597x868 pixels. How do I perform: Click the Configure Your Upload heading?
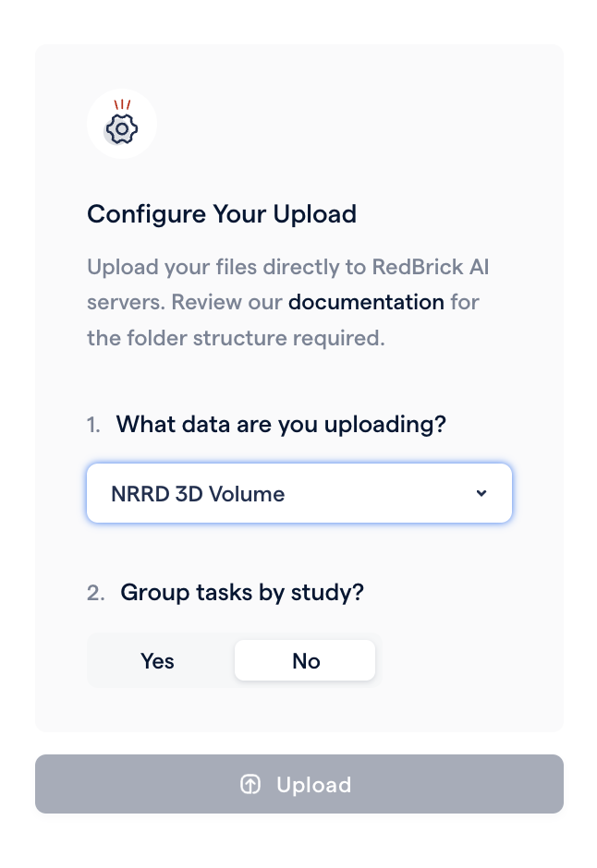[222, 214]
